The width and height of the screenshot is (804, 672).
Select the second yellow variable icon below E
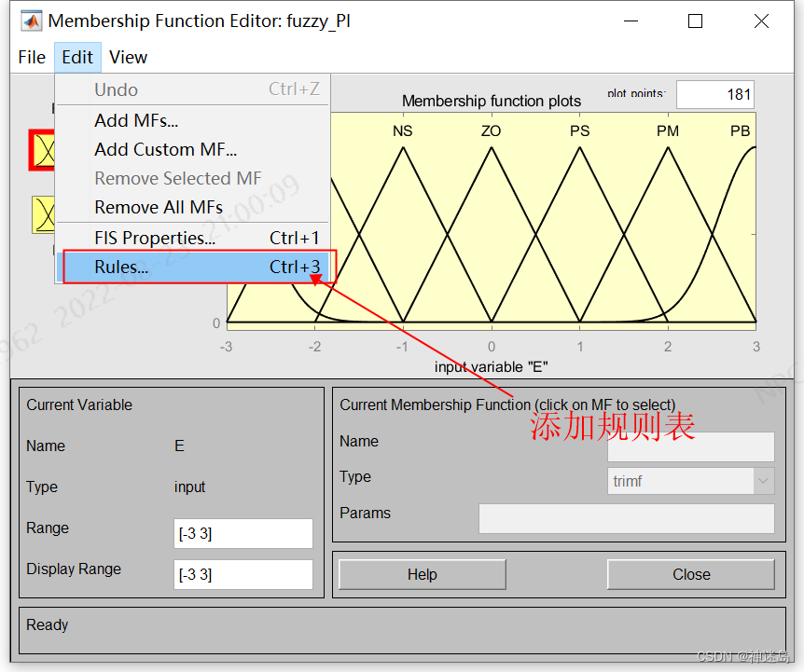click(x=44, y=214)
